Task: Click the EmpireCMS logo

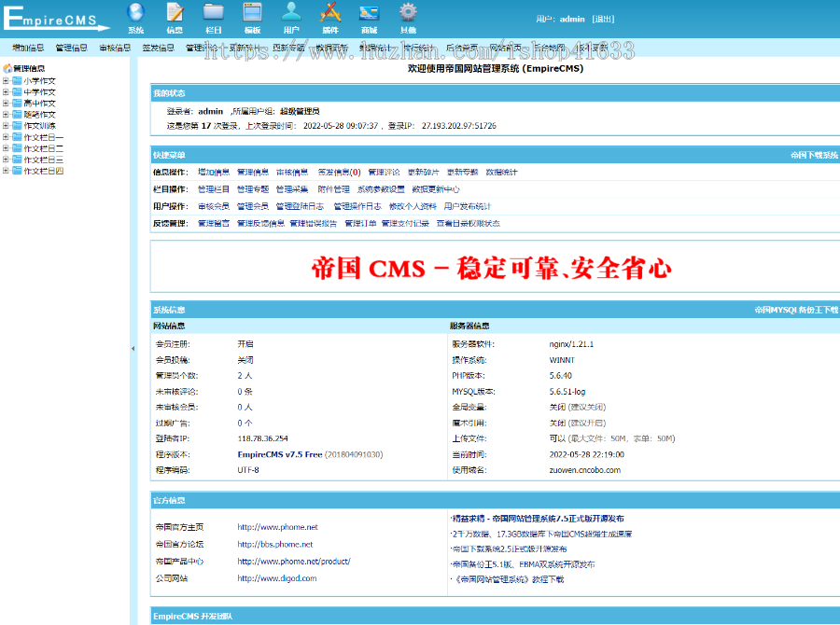Action: click(56, 19)
